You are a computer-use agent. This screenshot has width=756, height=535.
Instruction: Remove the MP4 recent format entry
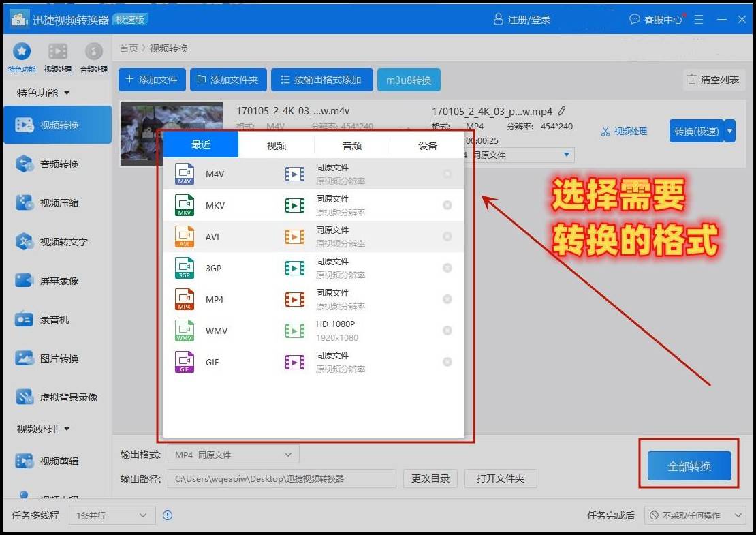coord(447,299)
